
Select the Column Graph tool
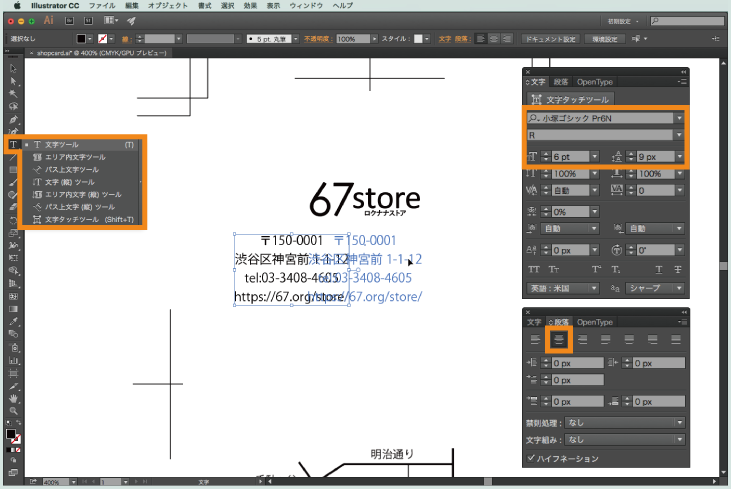13,360
